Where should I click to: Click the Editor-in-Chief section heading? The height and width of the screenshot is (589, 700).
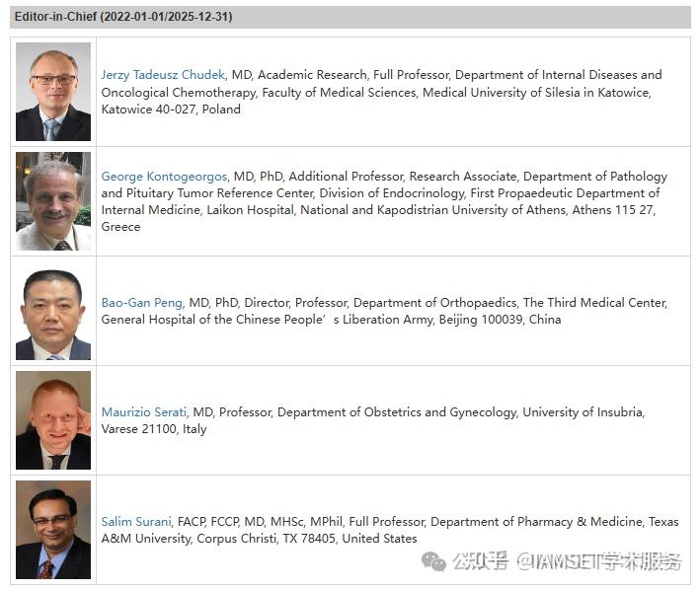[x=55, y=17]
